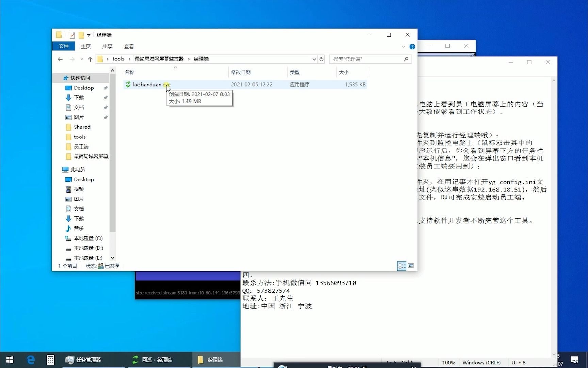Open the quick access toolbar customize dropdown
The width and height of the screenshot is (588, 368).
[x=89, y=35]
